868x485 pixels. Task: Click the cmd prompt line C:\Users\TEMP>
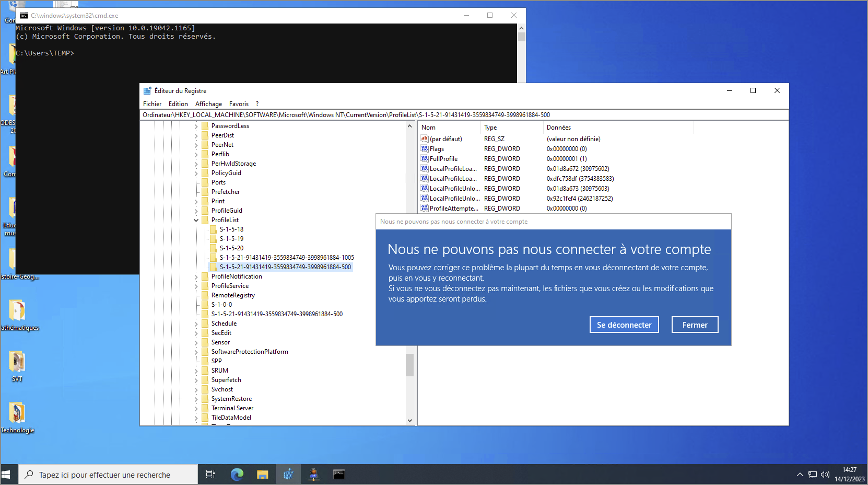[x=45, y=53]
